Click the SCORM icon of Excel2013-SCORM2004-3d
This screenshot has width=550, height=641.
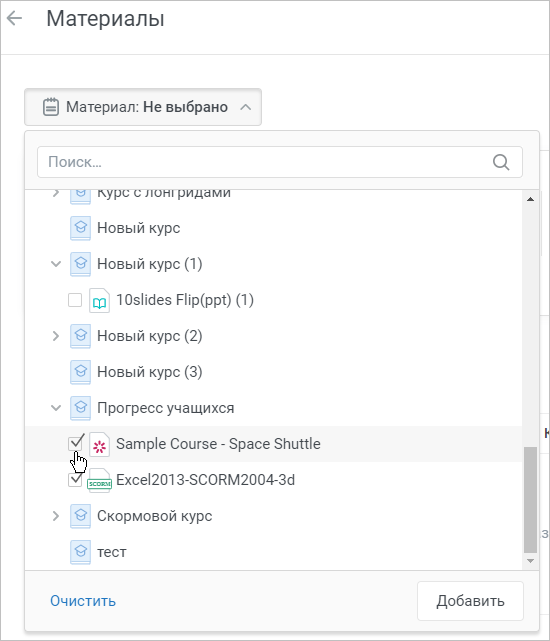pyautogui.click(x=99, y=481)
